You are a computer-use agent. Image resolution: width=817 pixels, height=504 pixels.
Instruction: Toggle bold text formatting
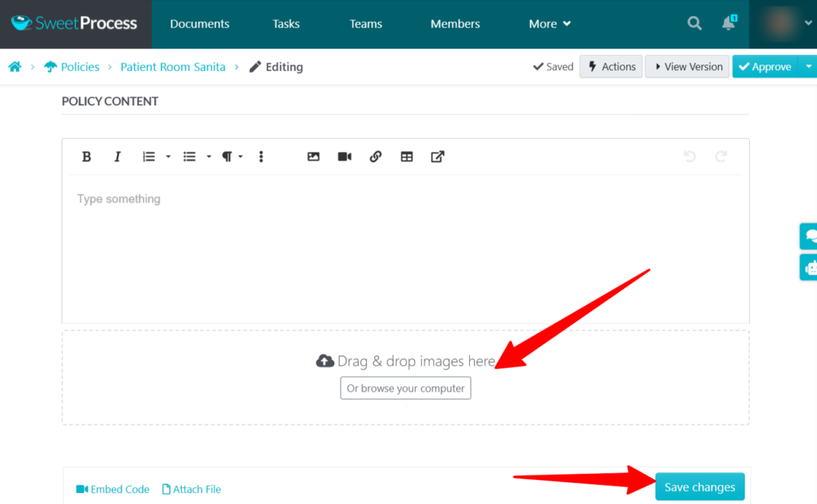tap(86, 156)
